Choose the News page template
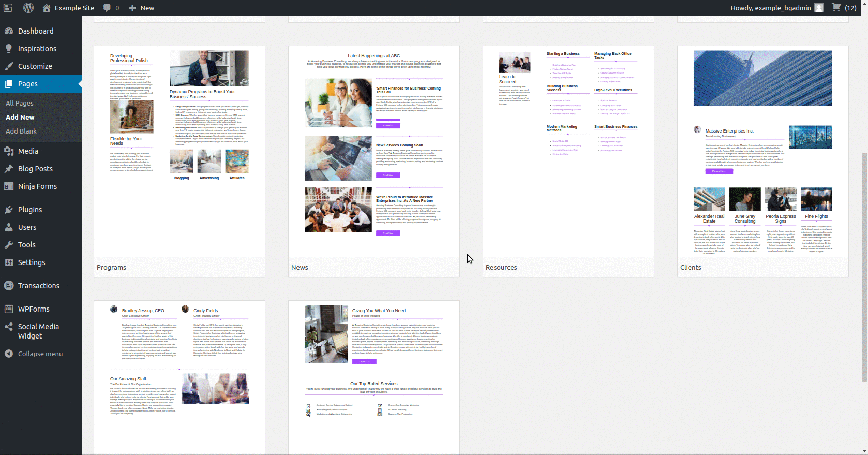This screenshot has width=868, height=455. pos(373,151)
